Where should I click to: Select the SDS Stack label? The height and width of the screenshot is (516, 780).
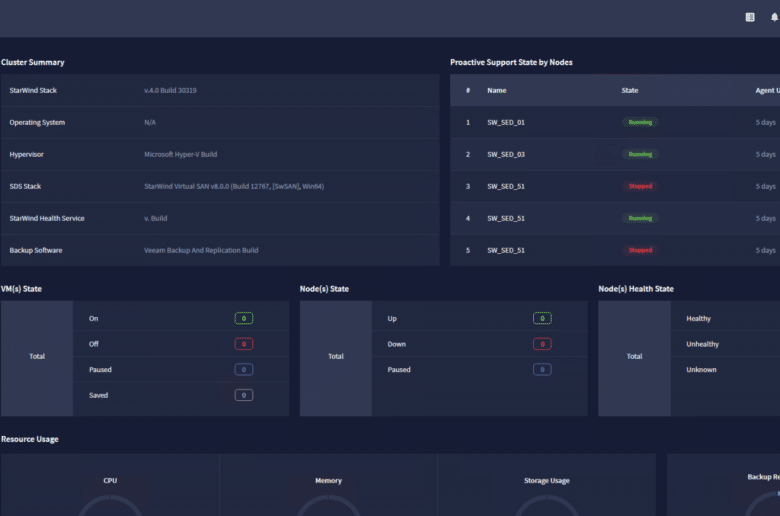pyautogui.click(x=25, y=186)
